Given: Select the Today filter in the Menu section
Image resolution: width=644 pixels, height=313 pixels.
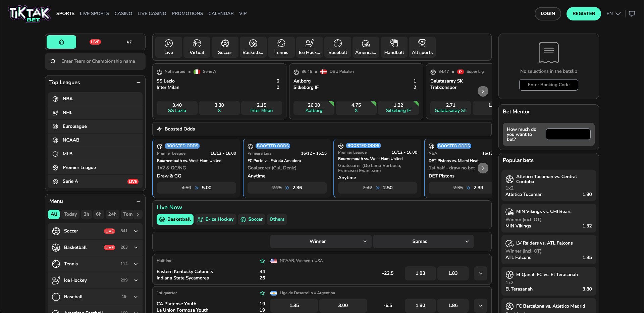Looking at the screenshot, I should point(70,214).
